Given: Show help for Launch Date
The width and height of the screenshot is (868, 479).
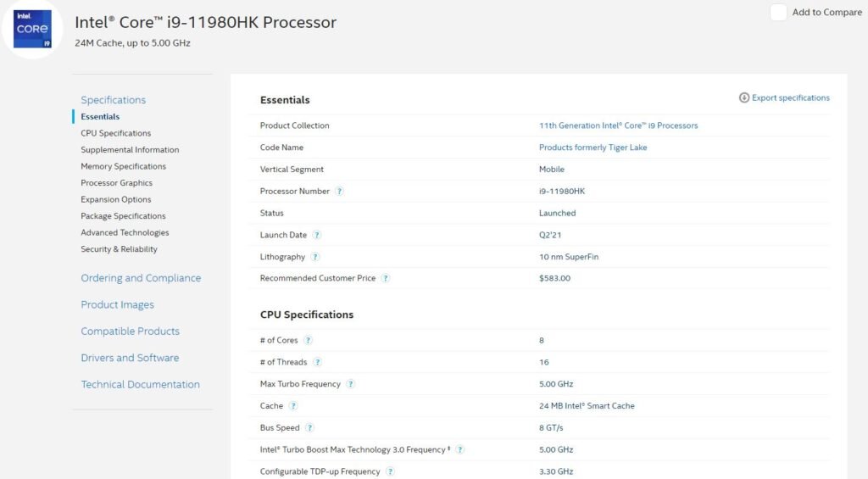Looking at the screenshot, I should (x=317, y=235).
